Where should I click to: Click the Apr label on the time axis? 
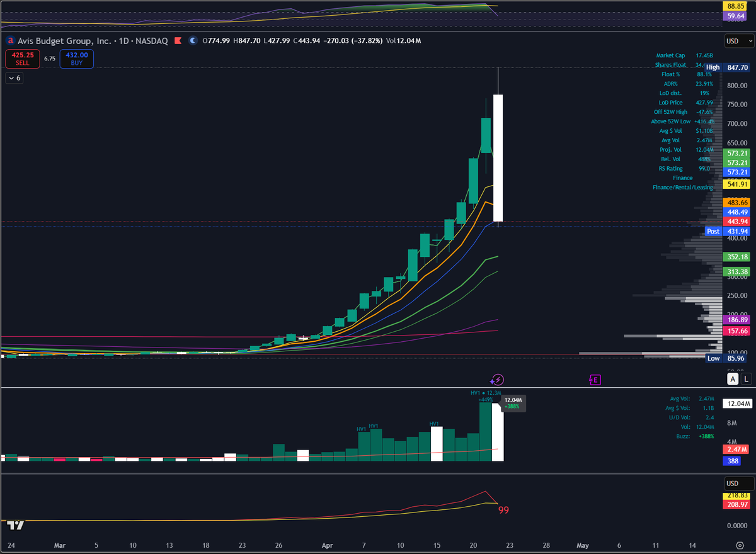click(328, 545)
